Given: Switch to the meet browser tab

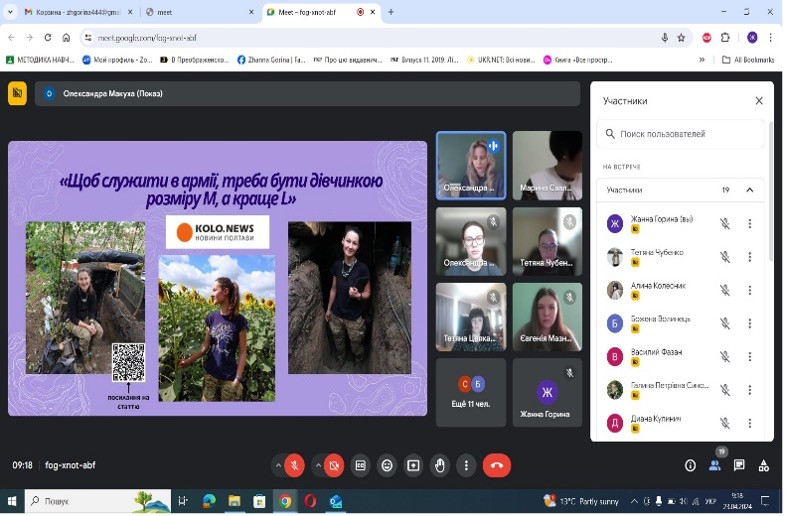Looking at the screenshot, I should coord(200,12).
